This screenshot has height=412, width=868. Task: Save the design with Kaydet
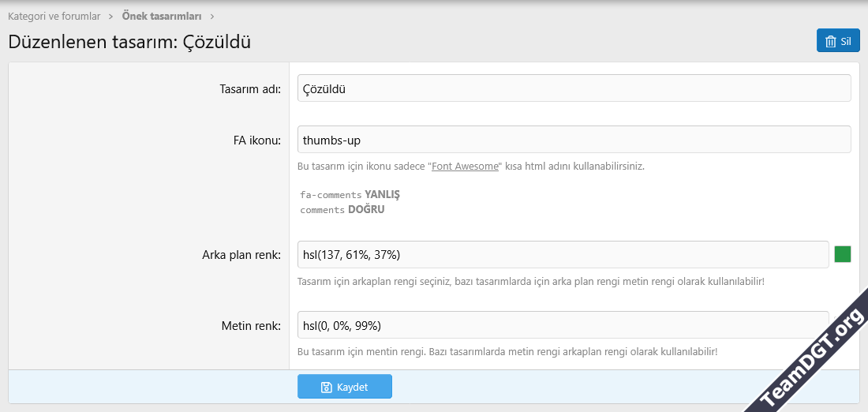click(344, 387)
